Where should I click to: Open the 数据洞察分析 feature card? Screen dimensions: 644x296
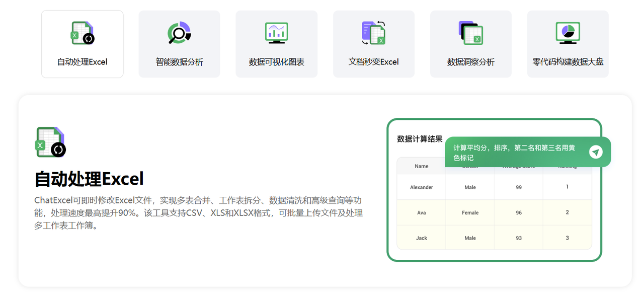[x=470, y=44]
